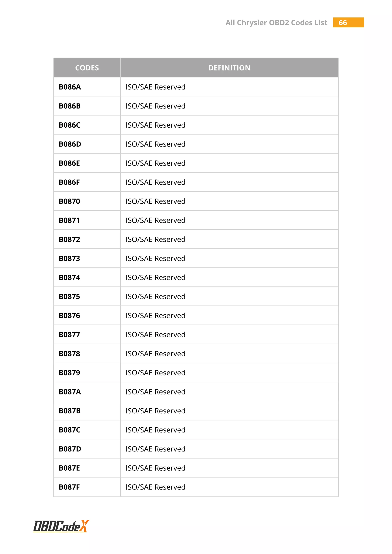Image resolution: width=392 pixels, height=554 pixels.
Task: Select the B0877 code cell
Action: coord(69,335)
